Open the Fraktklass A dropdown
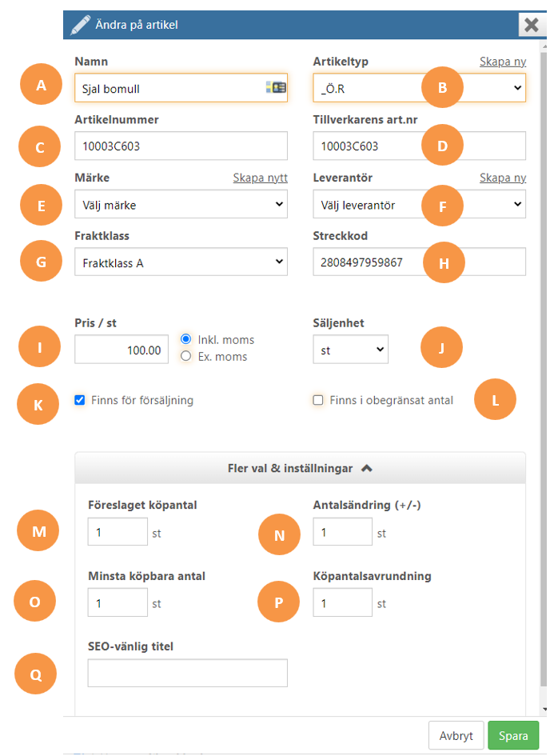Image resolution: width=558 pixels, height=756 pixels. tap(181, 262)
